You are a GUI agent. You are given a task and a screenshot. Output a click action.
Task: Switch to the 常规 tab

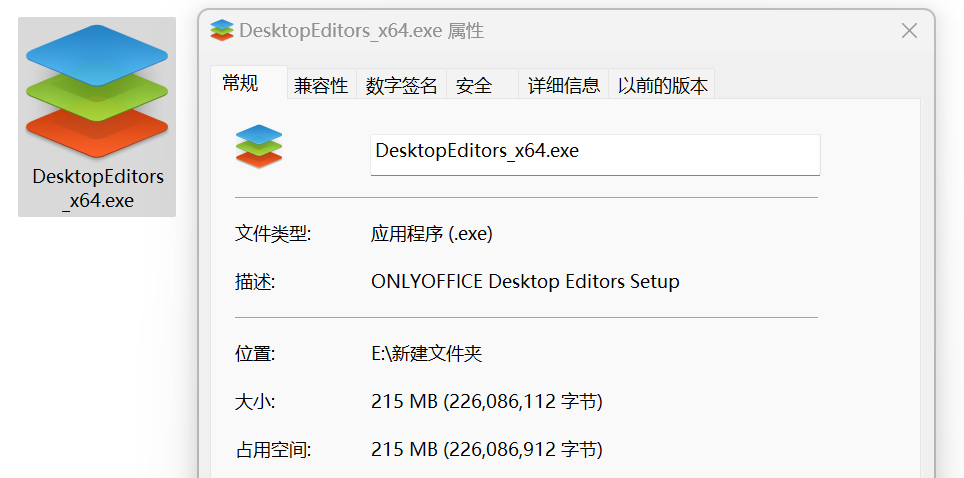coord(240,84)
